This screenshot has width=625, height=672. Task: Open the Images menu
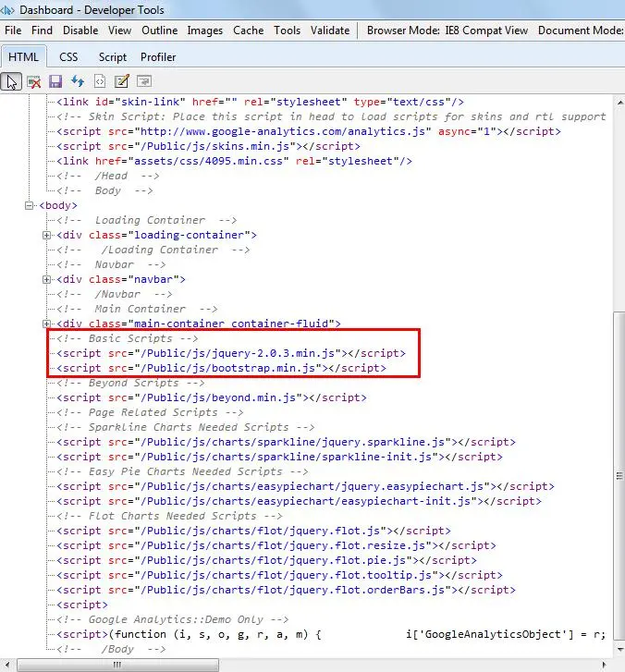point(205,31)
